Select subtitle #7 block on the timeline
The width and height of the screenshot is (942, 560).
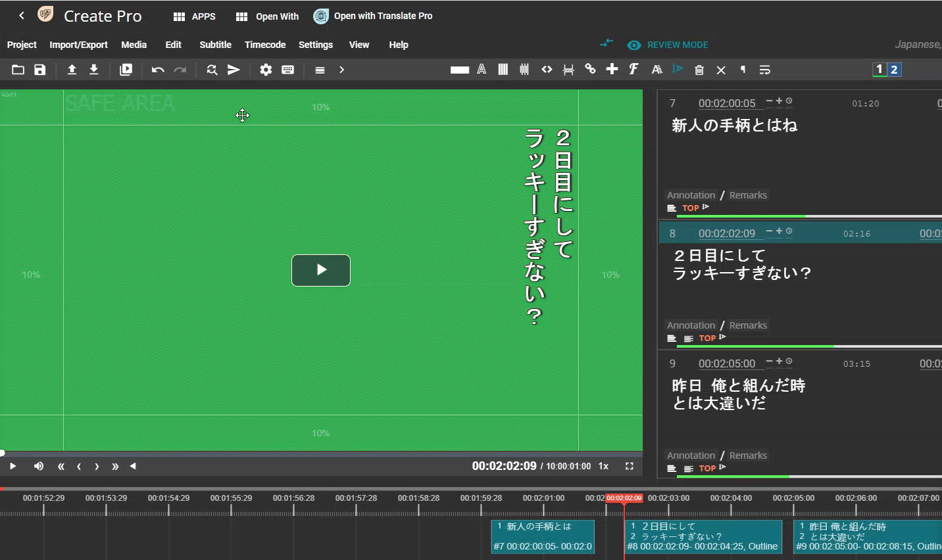point(543,536)
